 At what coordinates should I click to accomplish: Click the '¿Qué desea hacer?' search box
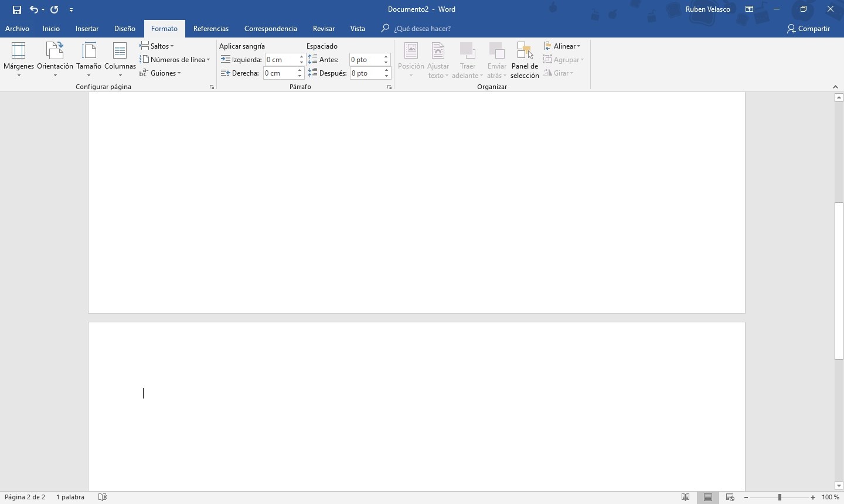click(422, 28)
